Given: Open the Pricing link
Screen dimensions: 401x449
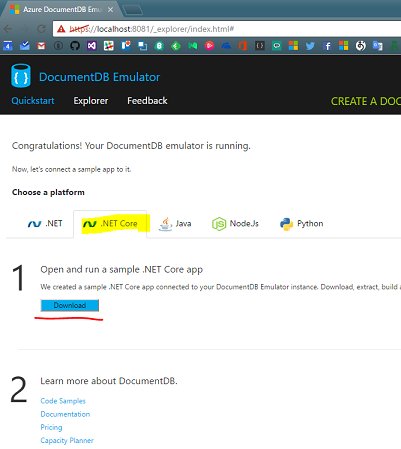Looking at the screenshot, I should tap(51, 427).
